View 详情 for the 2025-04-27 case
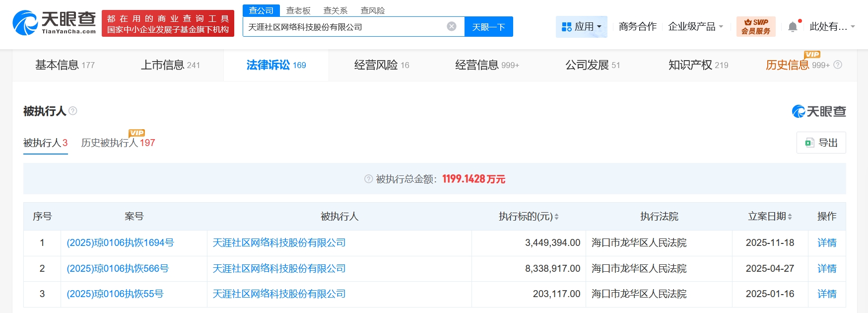Screen dimensions: 868x313 pos(826,269)
